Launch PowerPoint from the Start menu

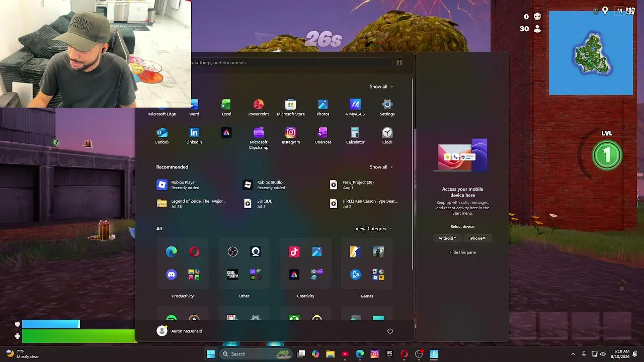coord(258,108)
